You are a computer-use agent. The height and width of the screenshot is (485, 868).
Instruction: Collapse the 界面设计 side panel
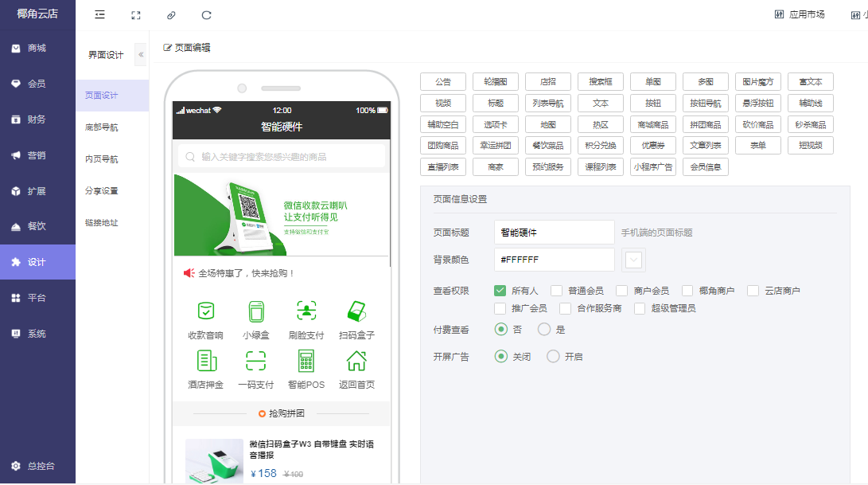(141, 55)
